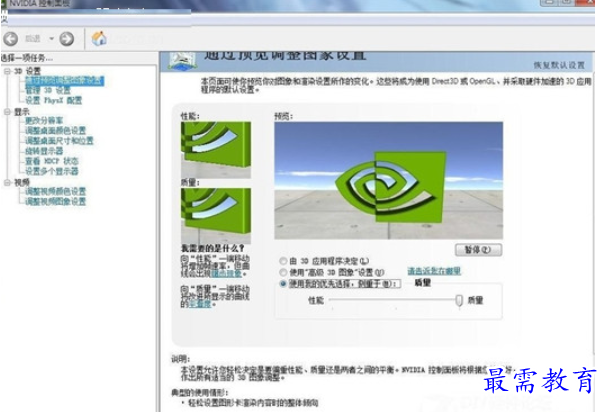Open 更改分辨率 under 显示
The image size is (605, 412).
tap(44, 120)
